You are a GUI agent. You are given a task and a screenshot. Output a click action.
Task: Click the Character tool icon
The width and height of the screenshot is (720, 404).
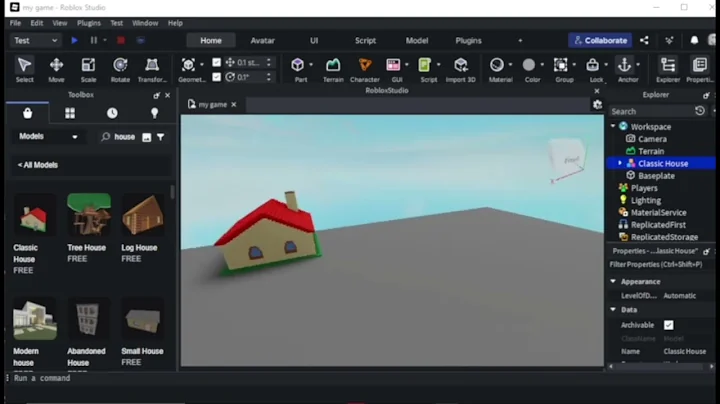365,70
